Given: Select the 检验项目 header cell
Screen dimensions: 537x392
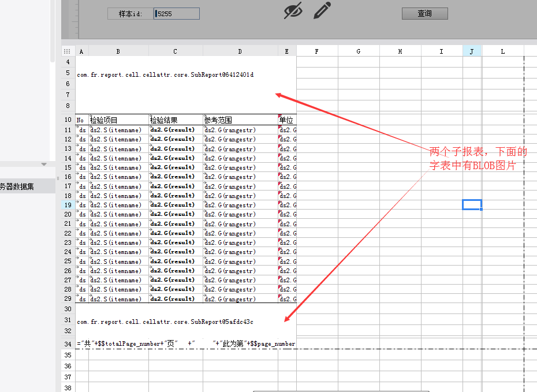Looking at the screenshot, I should point(118,120).
